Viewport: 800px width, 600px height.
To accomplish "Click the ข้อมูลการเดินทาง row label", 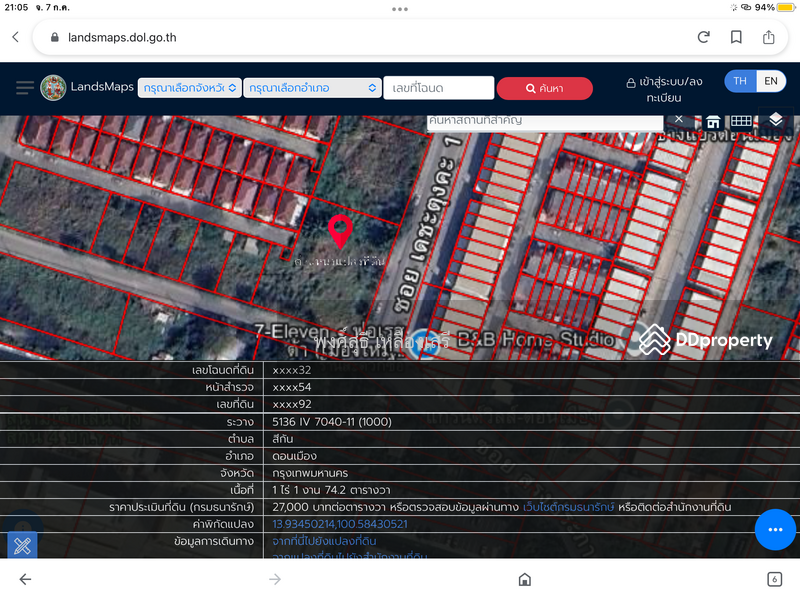I will point(214,541).
